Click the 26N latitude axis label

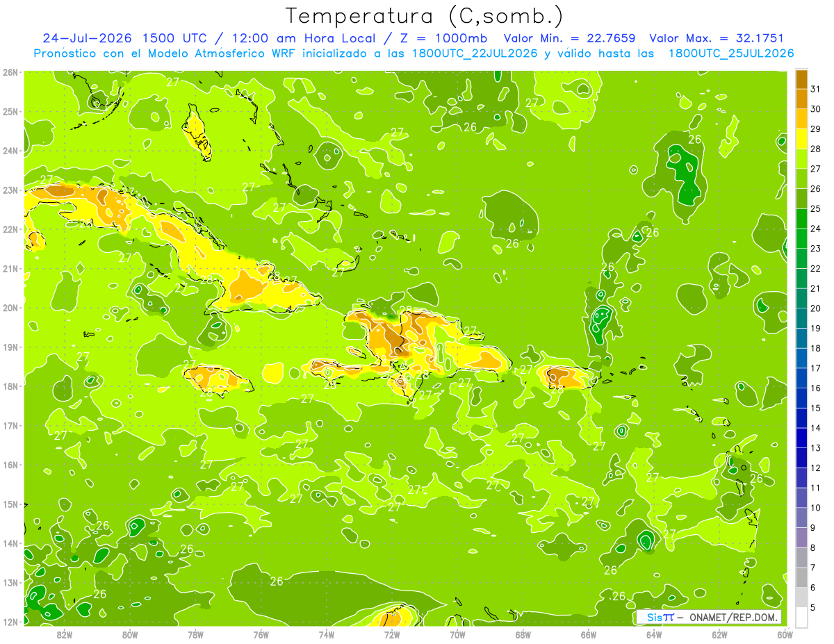coord(10,72)
